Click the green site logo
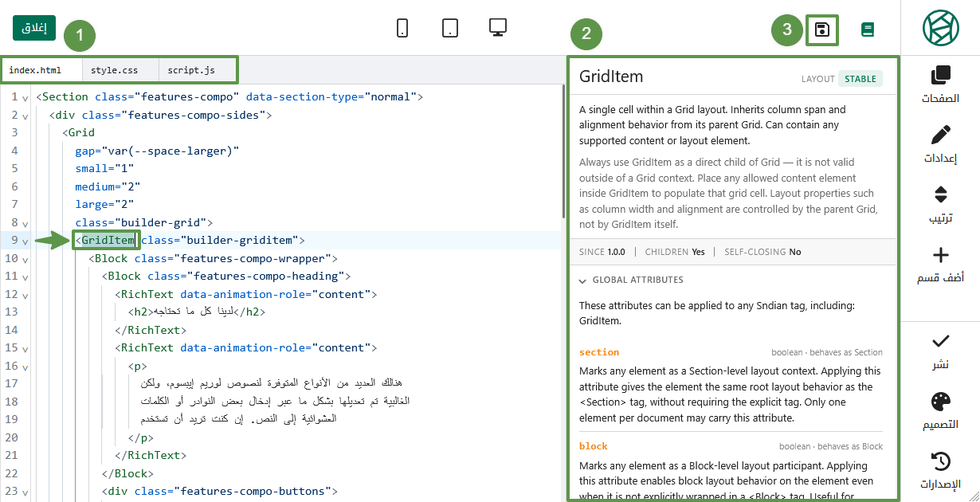The width and height of the screenshot is (980, 502). (x=940, y=28)
